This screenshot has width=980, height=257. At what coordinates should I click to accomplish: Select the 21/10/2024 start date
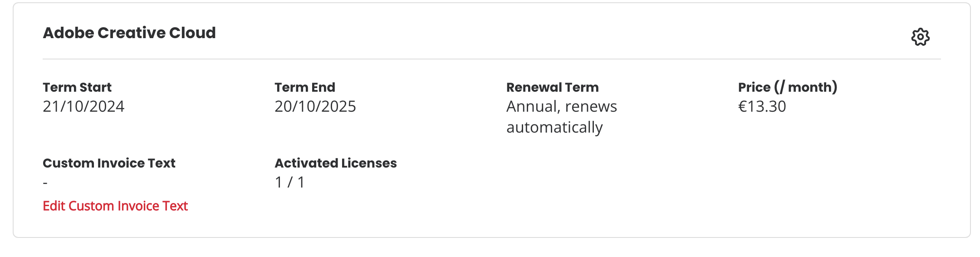[83, 106]
